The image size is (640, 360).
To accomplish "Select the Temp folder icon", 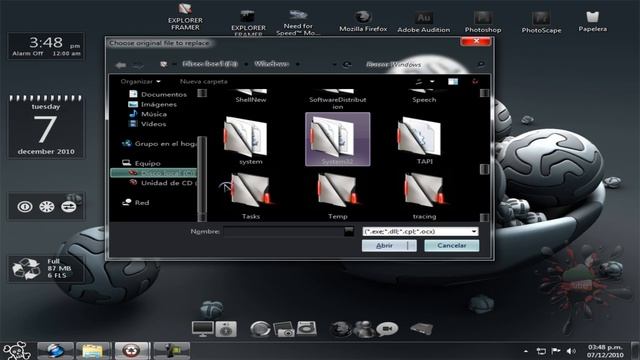I will (337, 191).
